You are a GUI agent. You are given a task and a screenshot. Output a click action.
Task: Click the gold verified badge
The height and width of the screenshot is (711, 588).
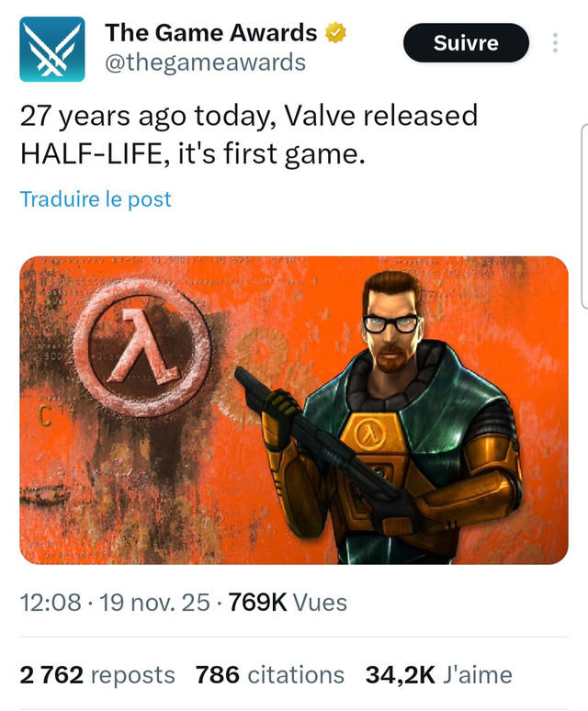coord(337,34)
